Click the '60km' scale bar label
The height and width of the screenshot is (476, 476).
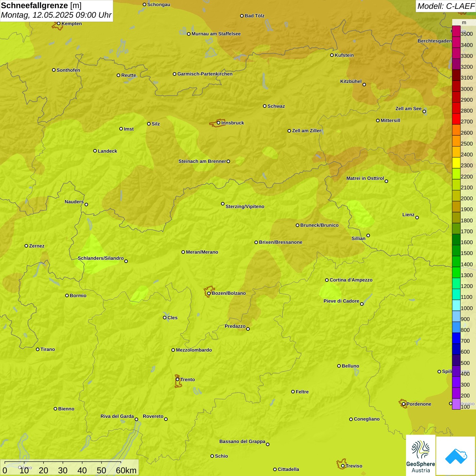point(126,470)
